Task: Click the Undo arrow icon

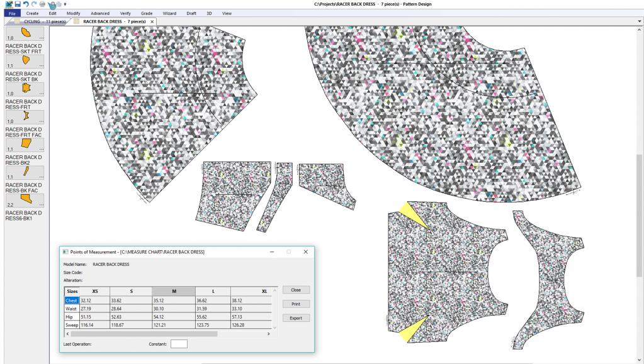Action: (x=25, y=4)
